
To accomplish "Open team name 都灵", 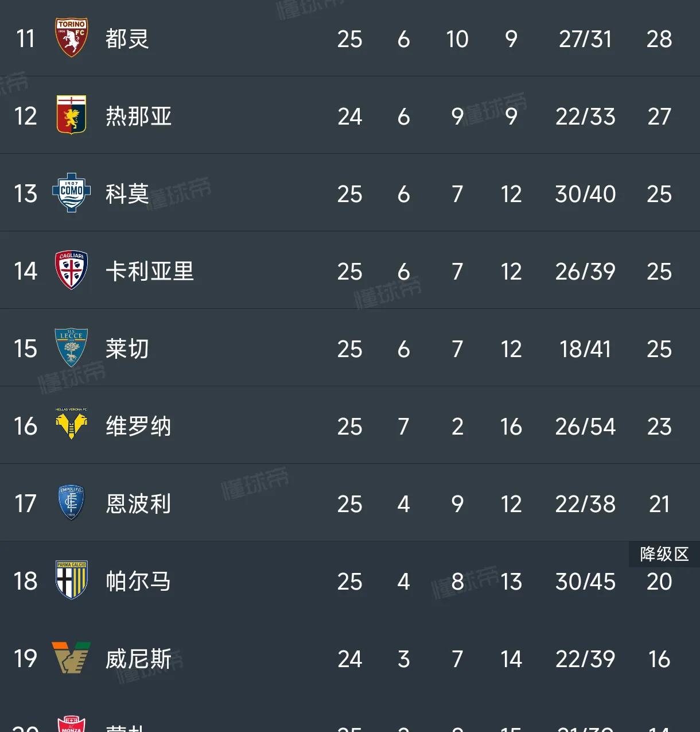I will click(127, 39).
